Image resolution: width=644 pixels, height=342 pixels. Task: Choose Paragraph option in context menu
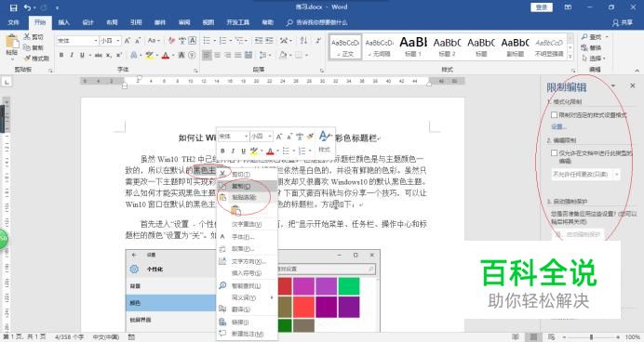(x=248, y=248)
